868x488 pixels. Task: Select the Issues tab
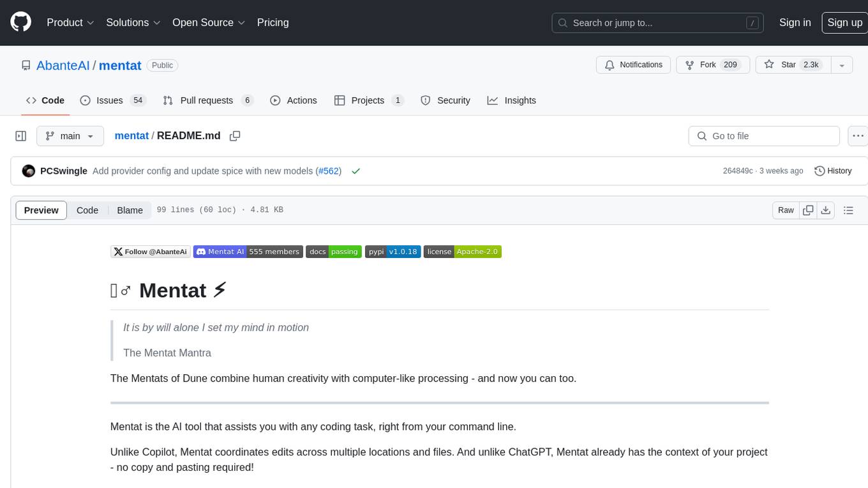113,100
